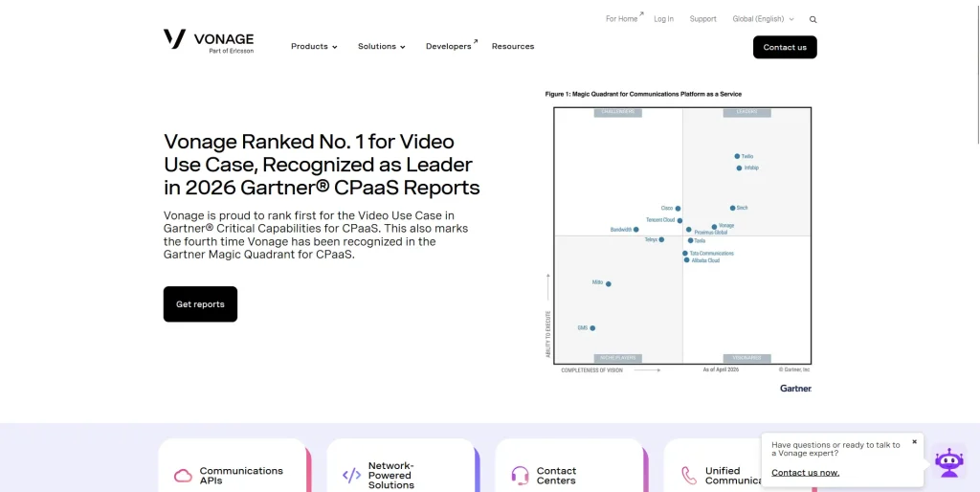This screenshot has height=492, width=980.
Task: Expand the Solutions menu
Action: coord(381,46)
